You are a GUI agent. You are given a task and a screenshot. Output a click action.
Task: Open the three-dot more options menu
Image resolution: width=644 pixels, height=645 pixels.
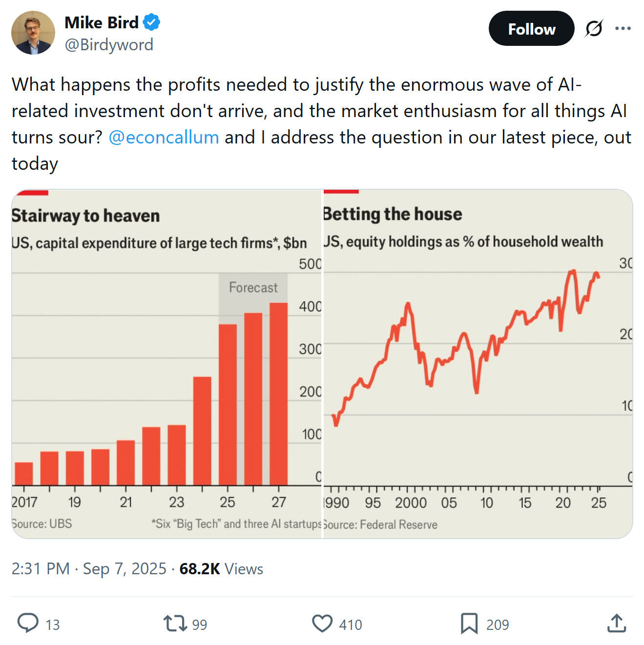[x=623, y=29]
